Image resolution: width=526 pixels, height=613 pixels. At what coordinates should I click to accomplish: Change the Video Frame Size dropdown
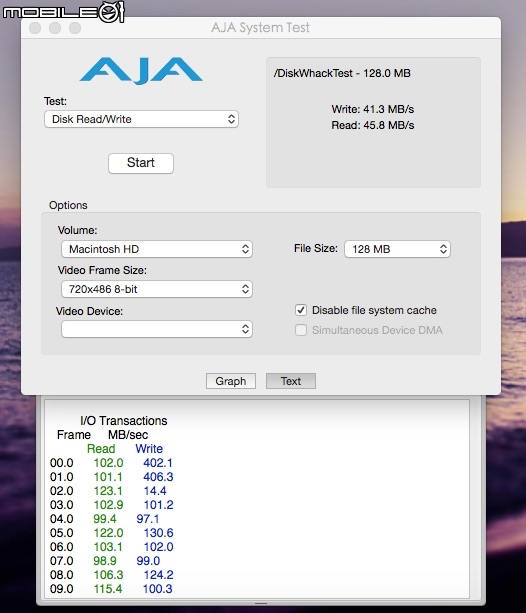[x=157, y=289]
